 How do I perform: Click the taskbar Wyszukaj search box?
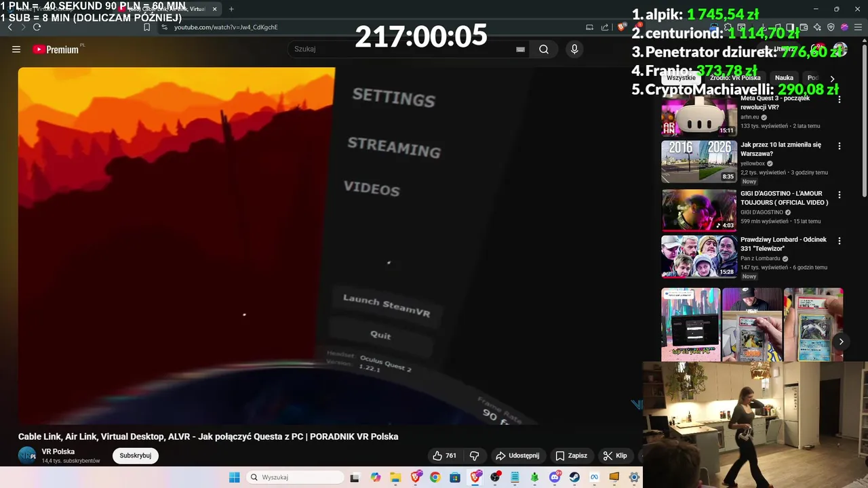coord(294,477)
